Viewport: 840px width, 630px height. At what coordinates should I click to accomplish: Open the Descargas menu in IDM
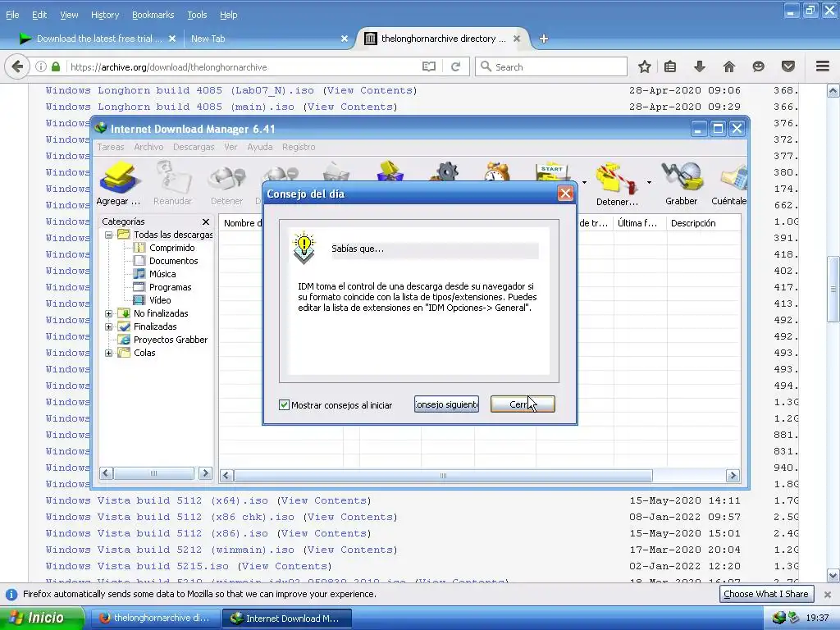coord(194,147)
